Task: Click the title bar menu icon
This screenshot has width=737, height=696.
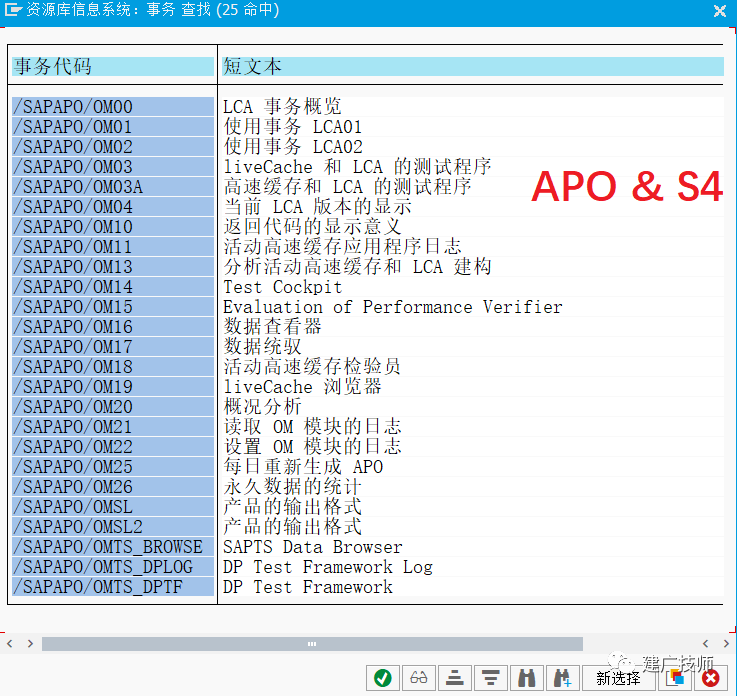Action: tap(13, 9)
